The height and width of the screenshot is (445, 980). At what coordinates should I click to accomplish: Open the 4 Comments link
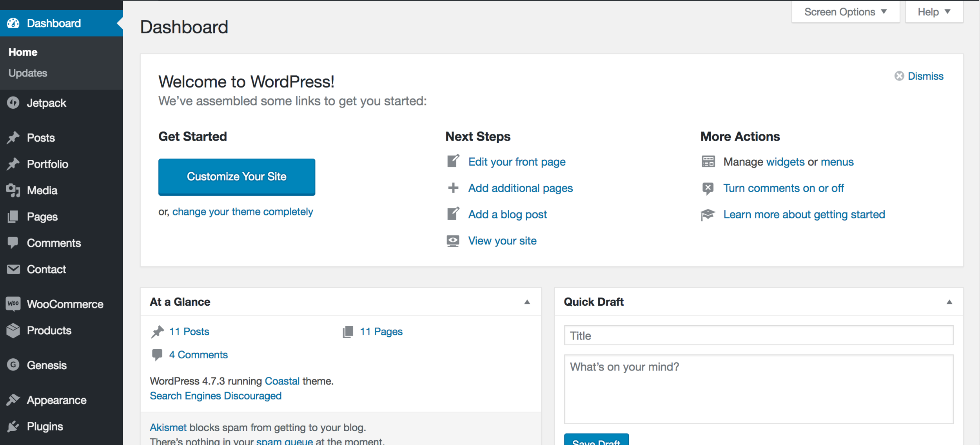[198, 355]
